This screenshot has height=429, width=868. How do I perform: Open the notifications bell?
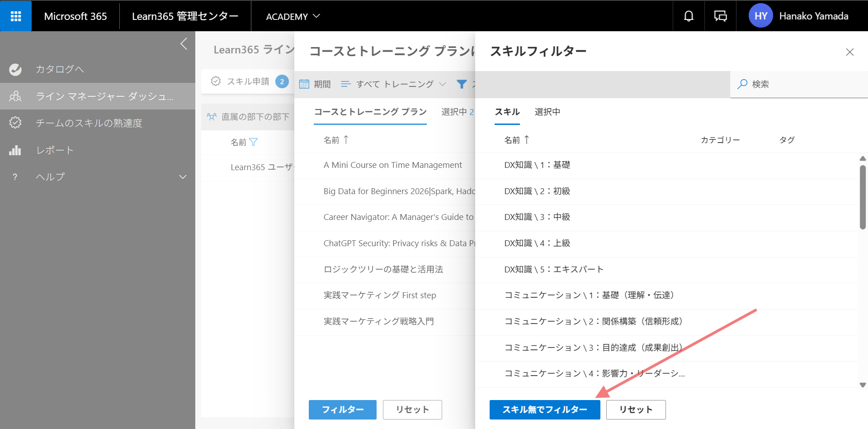point(689,16)
